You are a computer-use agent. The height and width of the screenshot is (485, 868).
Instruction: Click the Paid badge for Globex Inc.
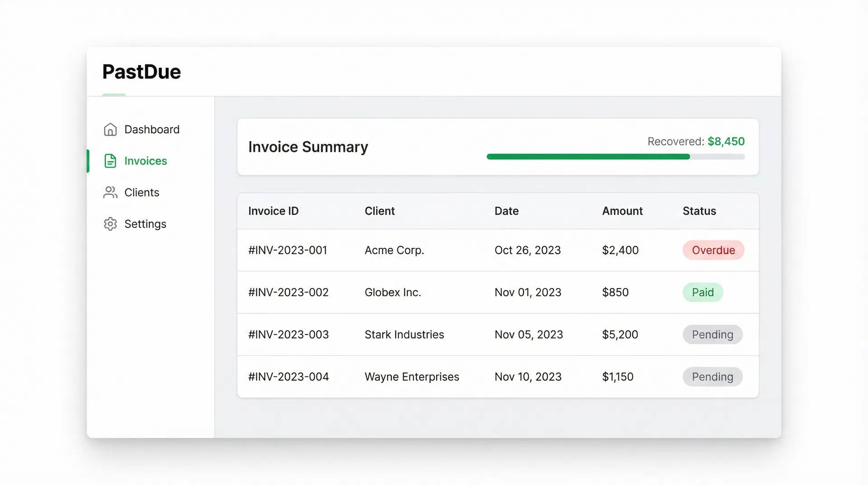coord(703,292)
